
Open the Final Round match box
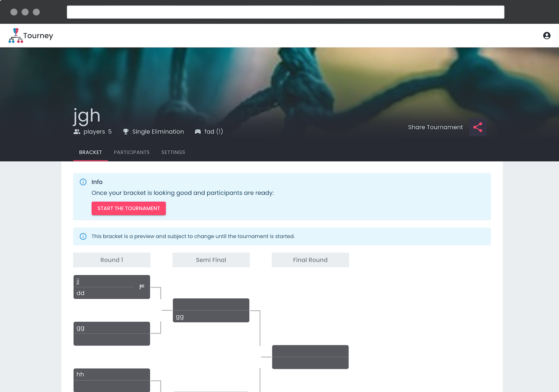[x=310, y=357]
